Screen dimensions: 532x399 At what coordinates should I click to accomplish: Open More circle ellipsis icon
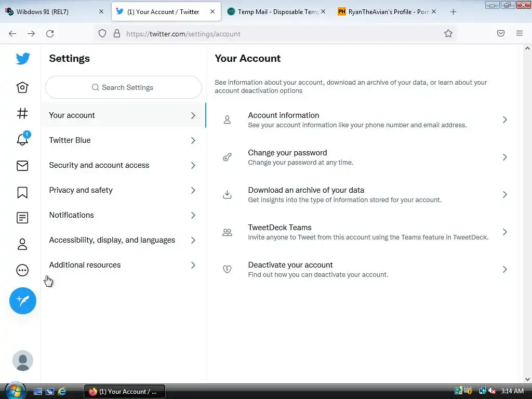pyautogui.click(x=22, y=270)
